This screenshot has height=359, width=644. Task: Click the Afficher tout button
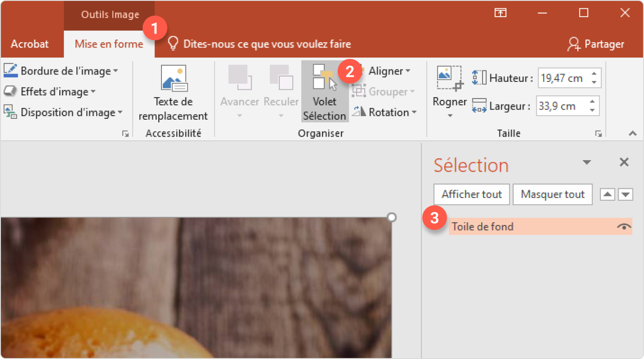(x=471, y=194)
